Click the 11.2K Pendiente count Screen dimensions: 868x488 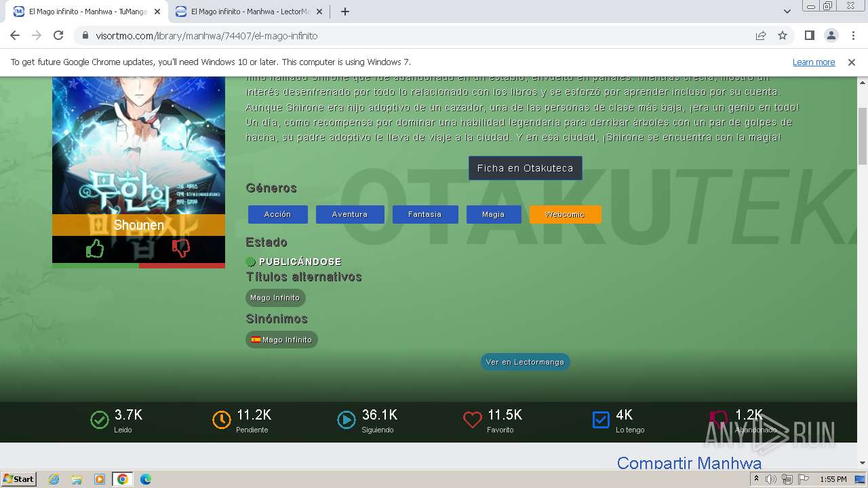coord(254,415)
